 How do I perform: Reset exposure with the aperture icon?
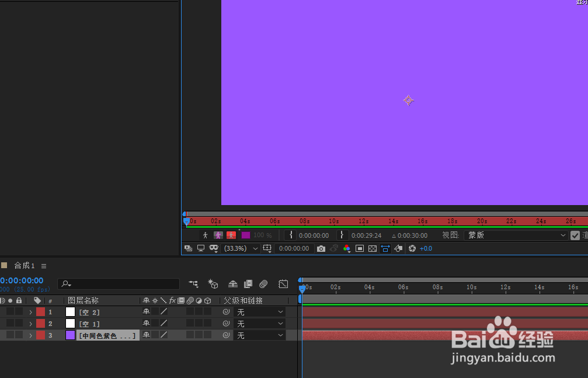[x=412, y=248]
